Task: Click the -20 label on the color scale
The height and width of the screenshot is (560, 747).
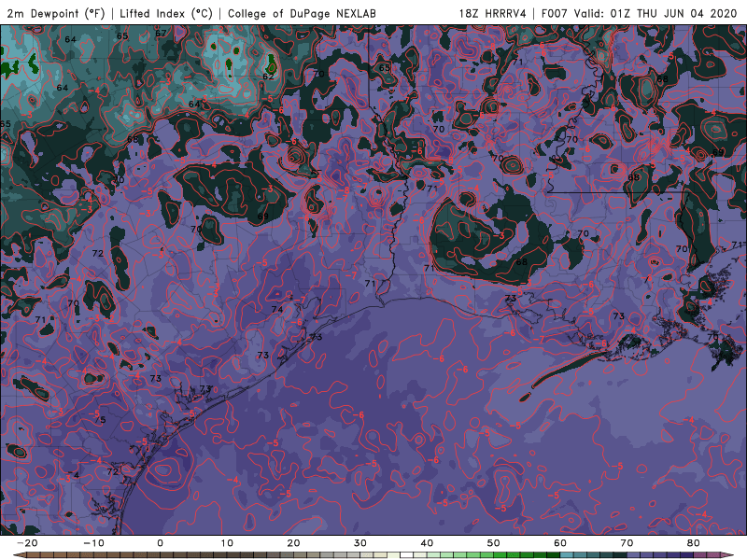Action: click(27, 543)
